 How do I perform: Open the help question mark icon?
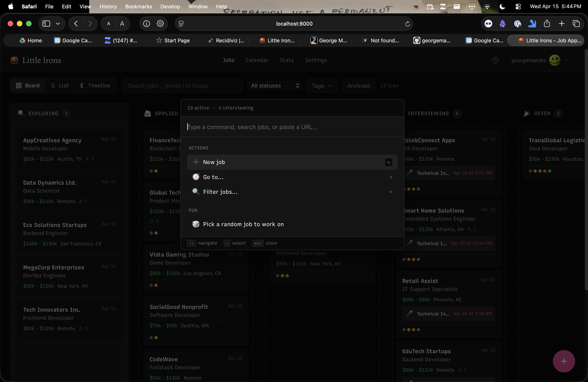495,60
